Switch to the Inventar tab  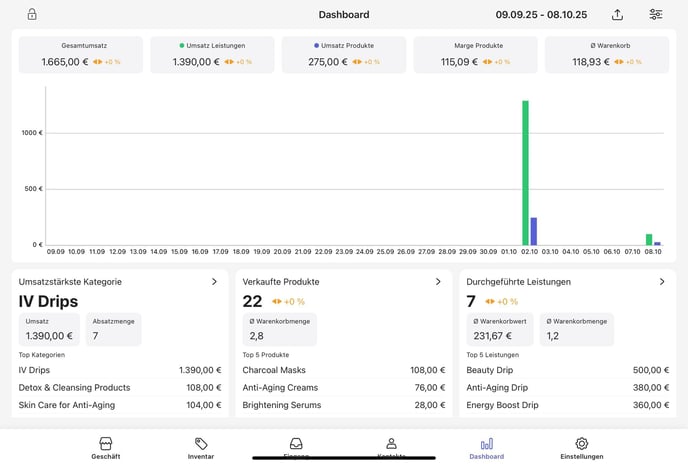pos(201,447)
